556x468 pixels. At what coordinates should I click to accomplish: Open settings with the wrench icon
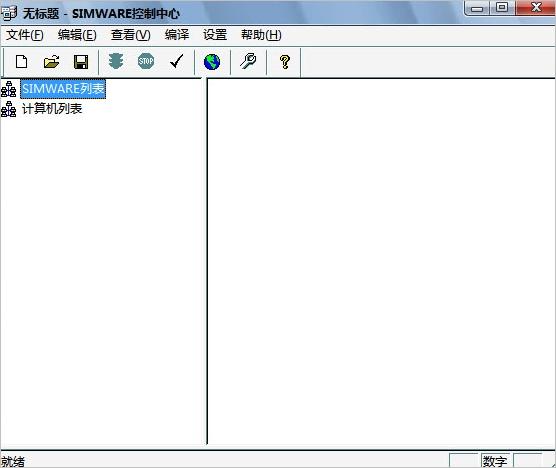(248, 61)
